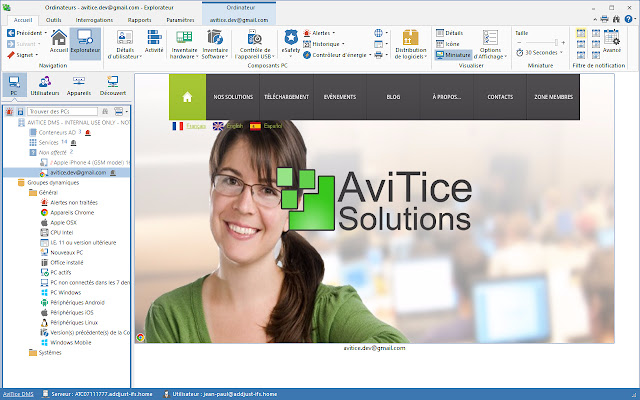This screenshot has width=640, height=400.
Task: Click the red alert icon above the tree
Action: click(x=10, y=111)
